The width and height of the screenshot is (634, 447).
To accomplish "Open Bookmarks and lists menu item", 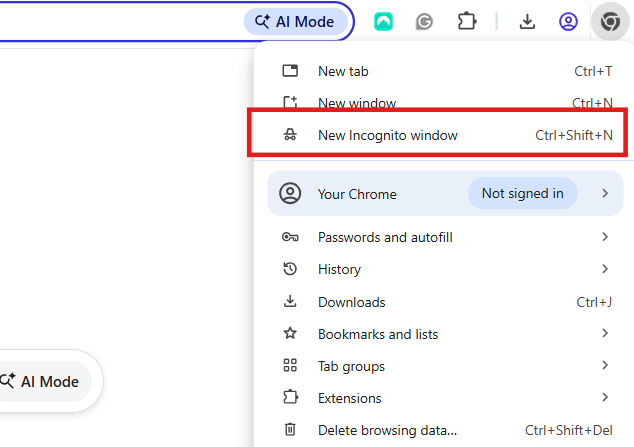I will (x=444, y=334).
